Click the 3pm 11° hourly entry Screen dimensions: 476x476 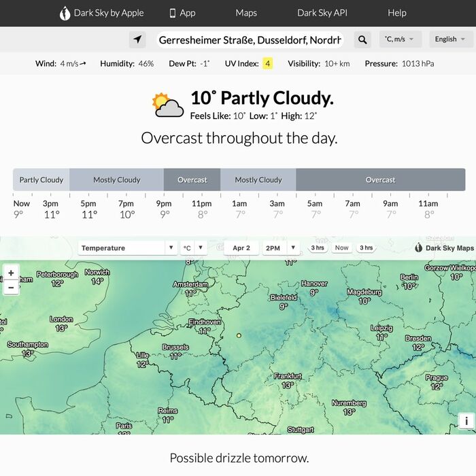[x=51, y=209]
